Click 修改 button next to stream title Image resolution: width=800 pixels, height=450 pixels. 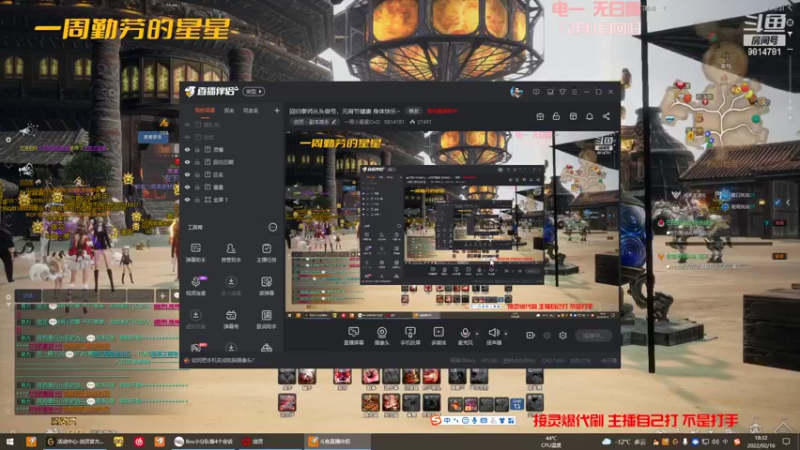[x=413, y=111]
